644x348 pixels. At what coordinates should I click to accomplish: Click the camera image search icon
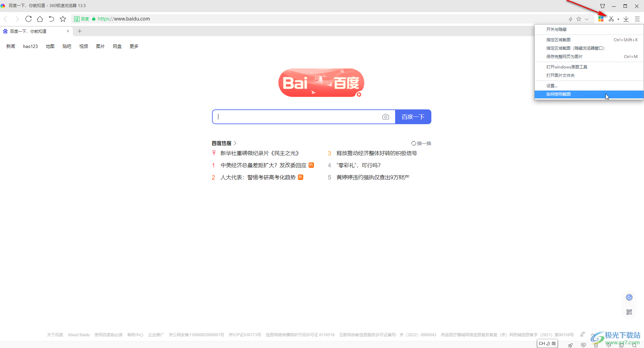tap(386, 117)
